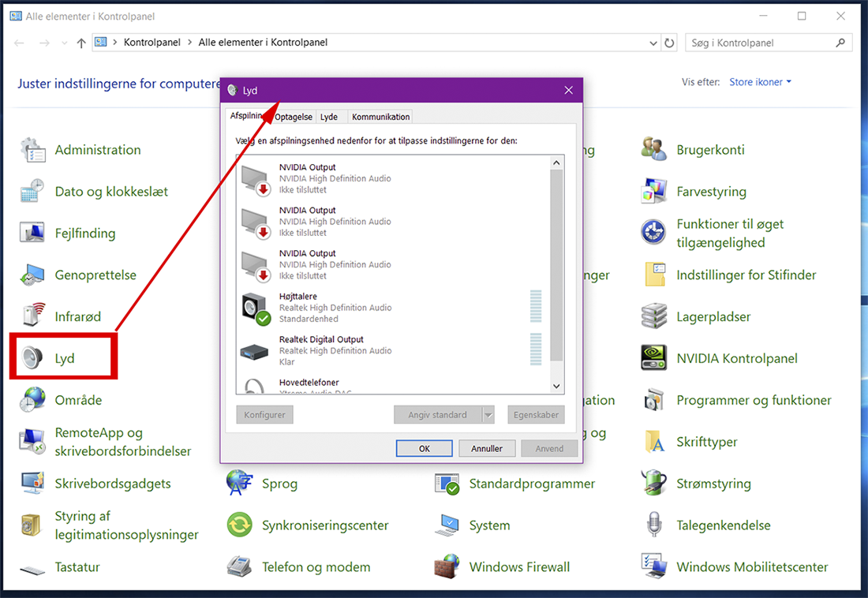Open the Windows Firewall brick icon

[447, 566]
